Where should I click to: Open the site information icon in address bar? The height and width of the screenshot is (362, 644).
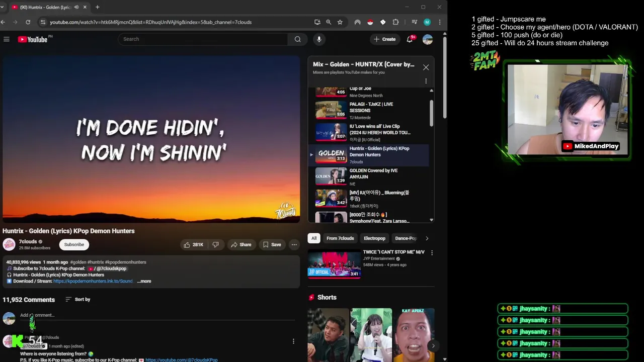click(x=43, y=22)
